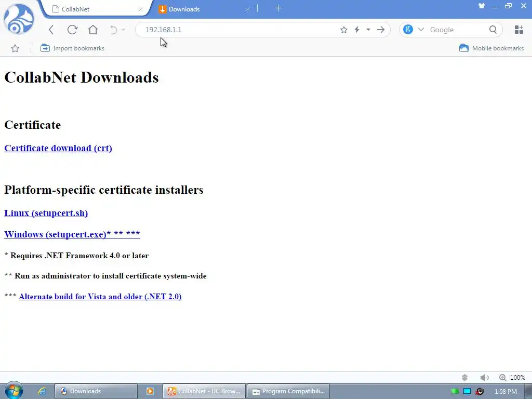Click the muted volume tray icon
532x399 pixels.
pyautogui.click(x=480, y=391)
